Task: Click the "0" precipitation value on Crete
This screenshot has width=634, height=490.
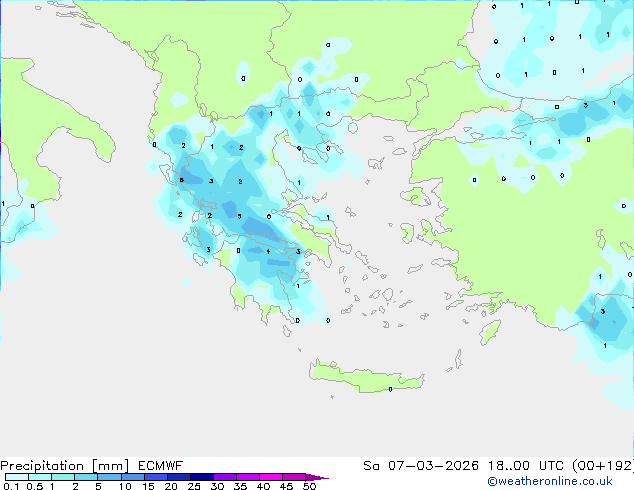Action: point(390,389)
